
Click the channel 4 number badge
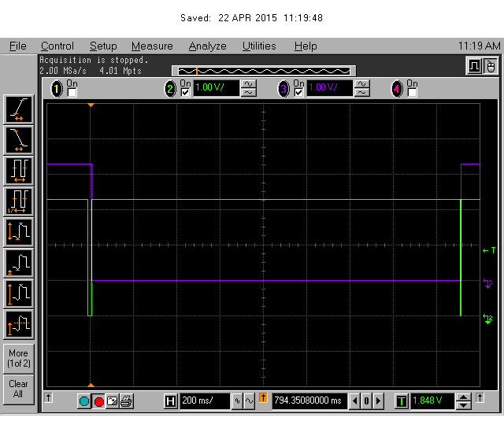click(397, 89)
